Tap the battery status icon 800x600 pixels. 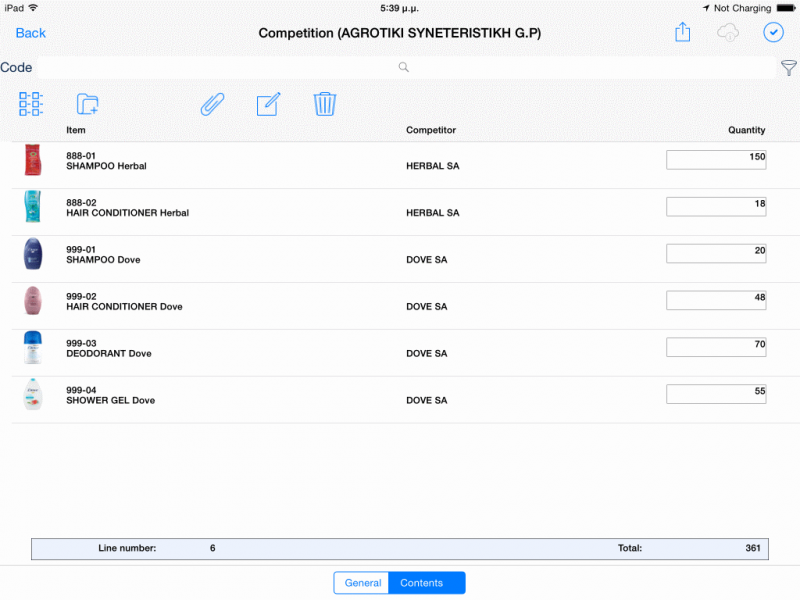[x=786, y=8]
